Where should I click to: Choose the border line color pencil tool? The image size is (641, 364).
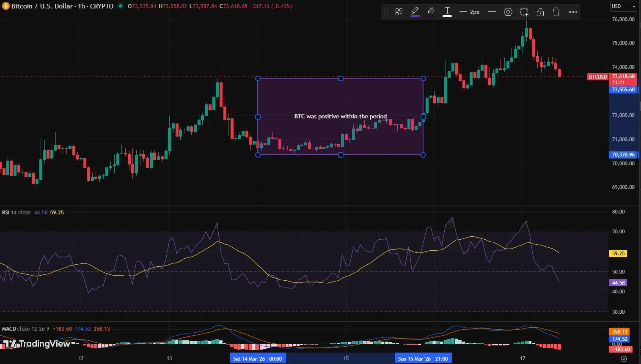pos(415,11)
